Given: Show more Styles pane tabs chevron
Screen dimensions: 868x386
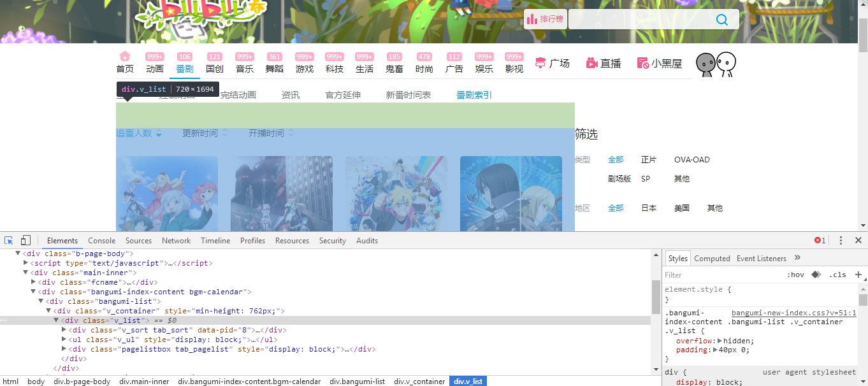Looking at the screenshot, I should (x=797, y=258).
